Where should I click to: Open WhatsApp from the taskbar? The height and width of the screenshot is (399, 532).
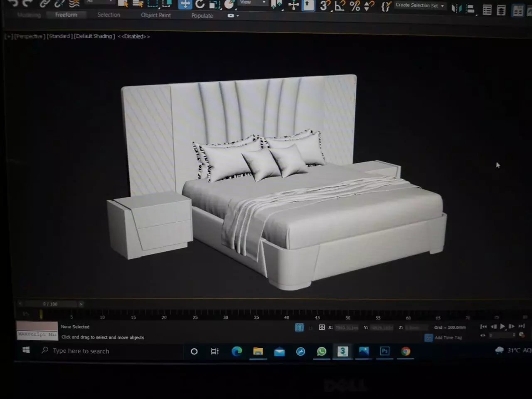tap(322, 351)
